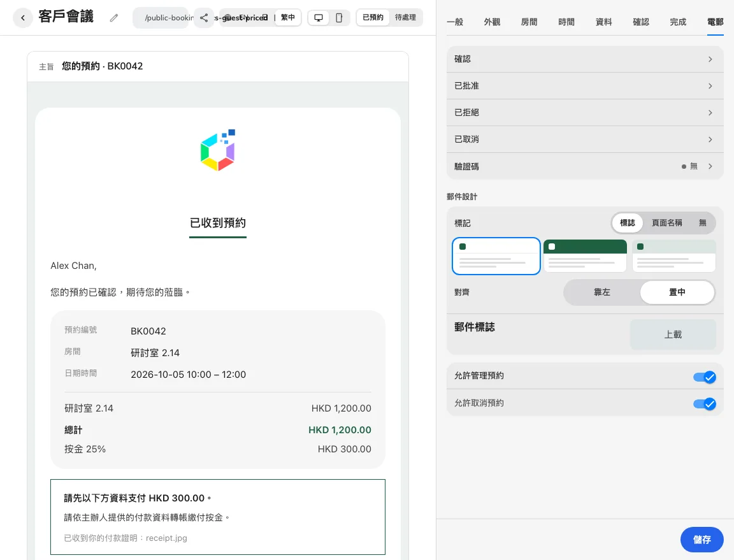Choose the dark green header email layout
Image resolution: width=734 pixels, height=560 pixels.
(x=585, y=255)
